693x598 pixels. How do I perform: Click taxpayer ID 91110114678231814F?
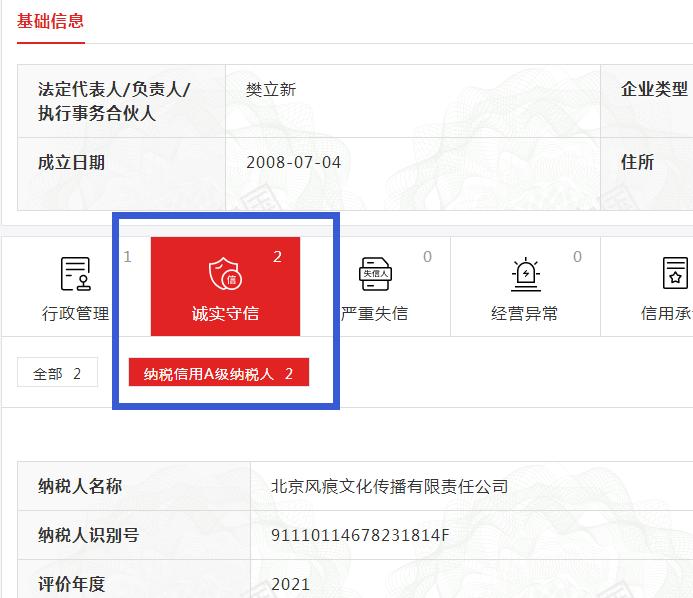click(360, 535)
